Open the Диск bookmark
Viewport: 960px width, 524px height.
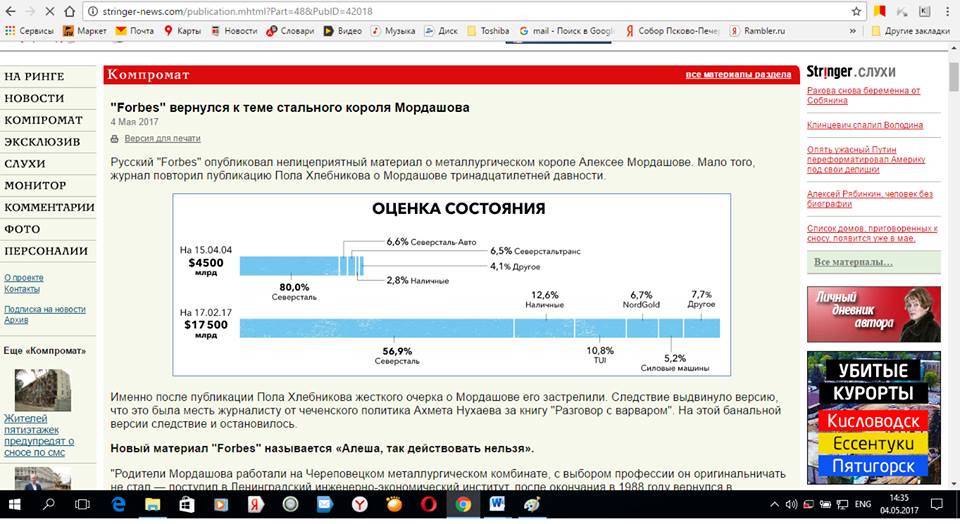click(x=441, y=31)
